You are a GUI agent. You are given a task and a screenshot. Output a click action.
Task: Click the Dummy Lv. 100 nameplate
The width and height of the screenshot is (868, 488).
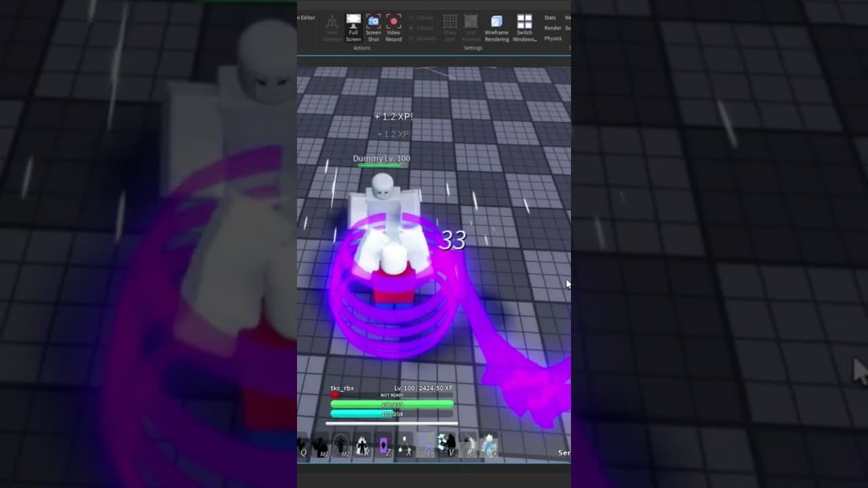pos(381,159)
